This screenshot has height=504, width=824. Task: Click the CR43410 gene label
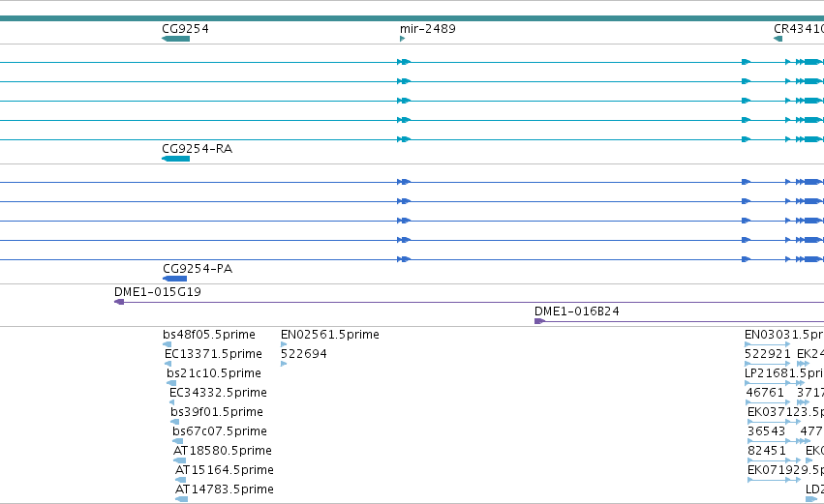798,28
